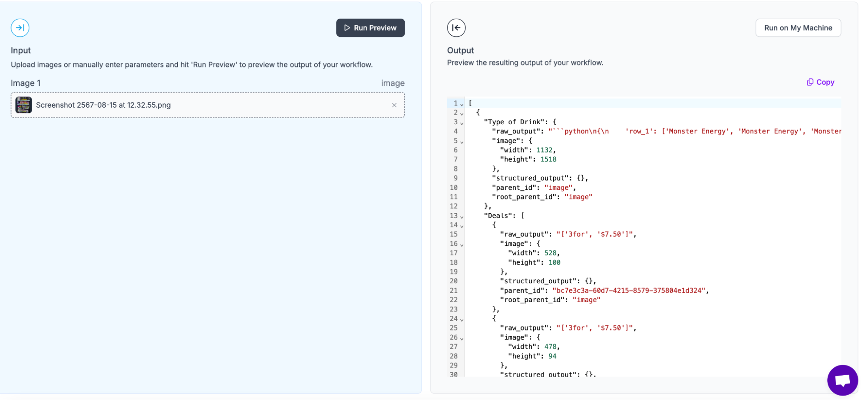
Task: Collapse the "Type of Drink" object at line 3
Action: click(x=462, y=123)
